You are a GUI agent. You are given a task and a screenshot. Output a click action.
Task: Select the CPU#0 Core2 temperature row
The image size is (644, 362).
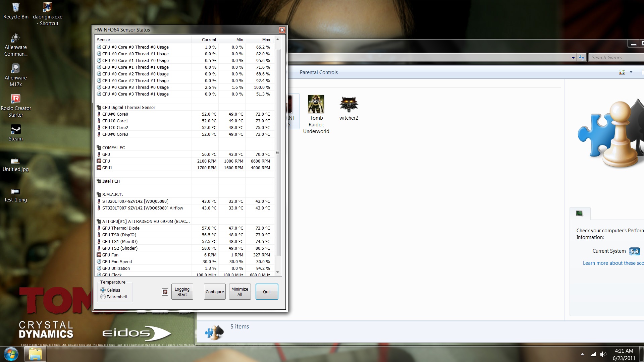[184, 128]
